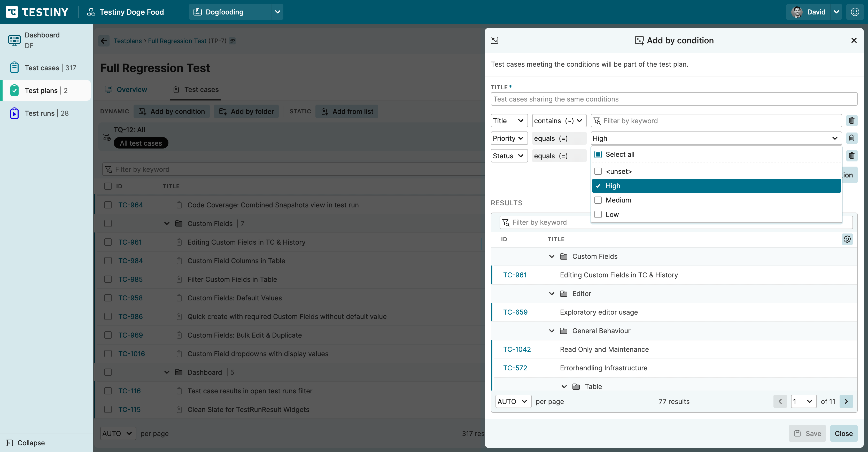Open TC-659 link in results

click(515, 312)
